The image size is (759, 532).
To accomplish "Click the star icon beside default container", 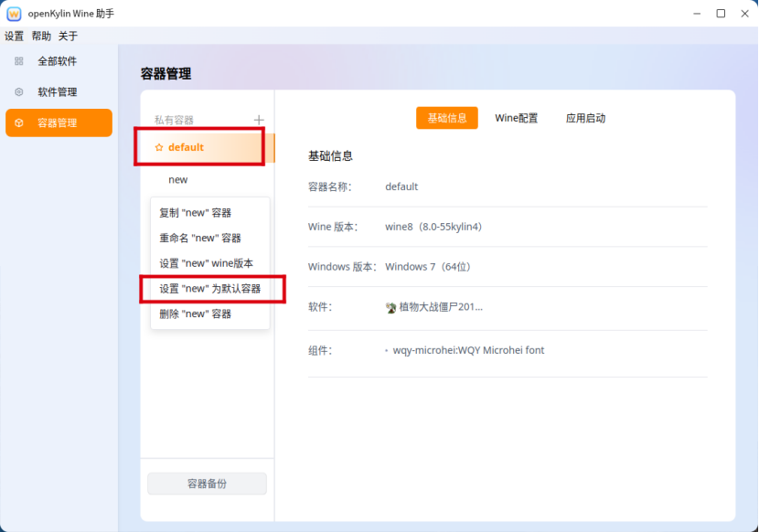I will point(159,147).
